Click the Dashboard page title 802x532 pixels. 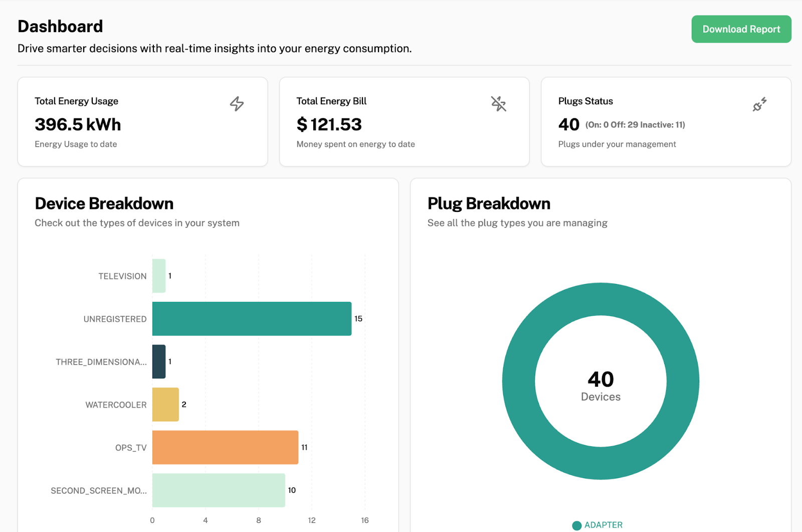[60, 26]
